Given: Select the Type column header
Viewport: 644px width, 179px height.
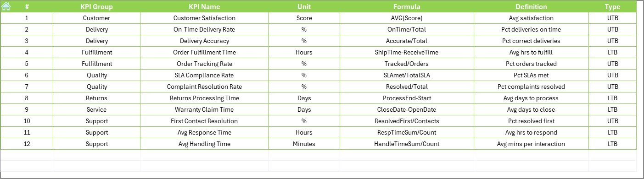Looking at the screenshot, I should pyautogui.click(x=612, y=7).
